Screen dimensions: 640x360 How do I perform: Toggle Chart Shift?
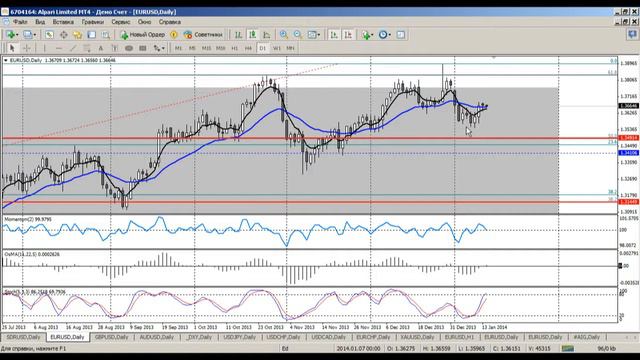(x=348, y=35)
